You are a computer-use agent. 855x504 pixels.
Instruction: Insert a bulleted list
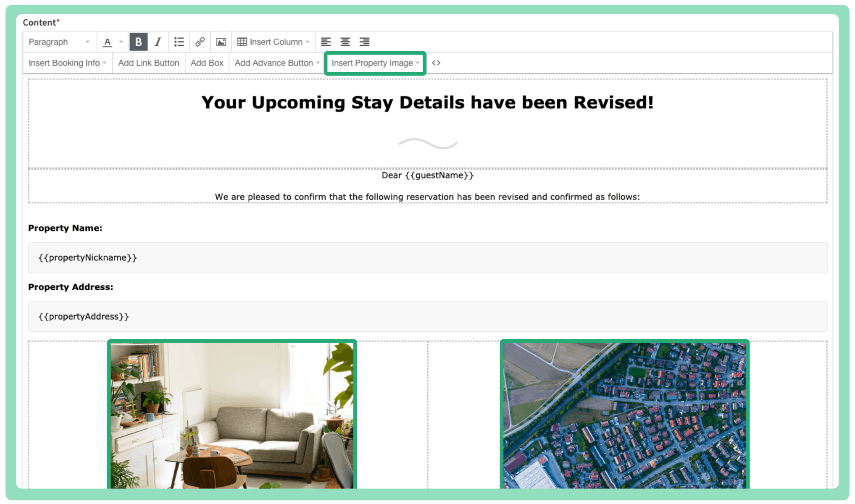(x=179, y=42)
